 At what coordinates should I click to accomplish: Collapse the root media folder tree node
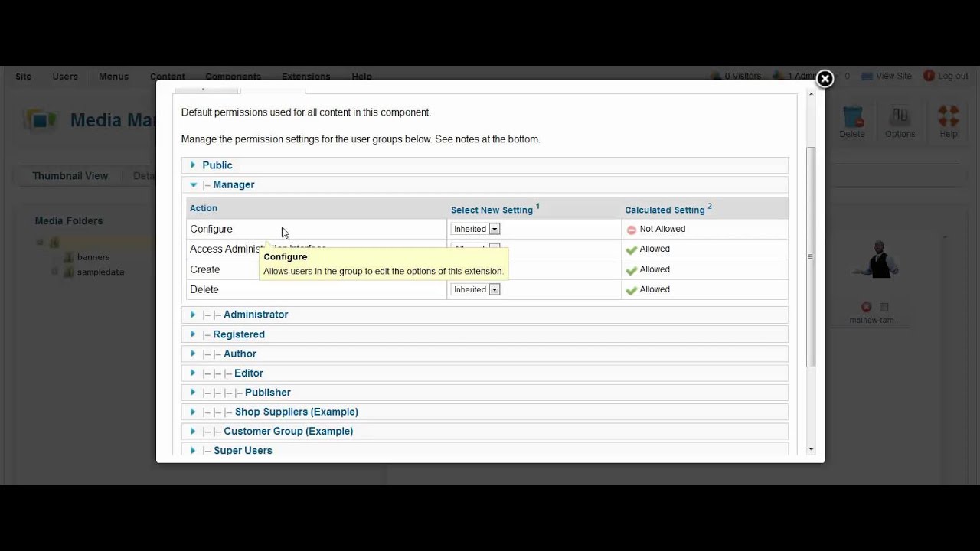point(40,243)
